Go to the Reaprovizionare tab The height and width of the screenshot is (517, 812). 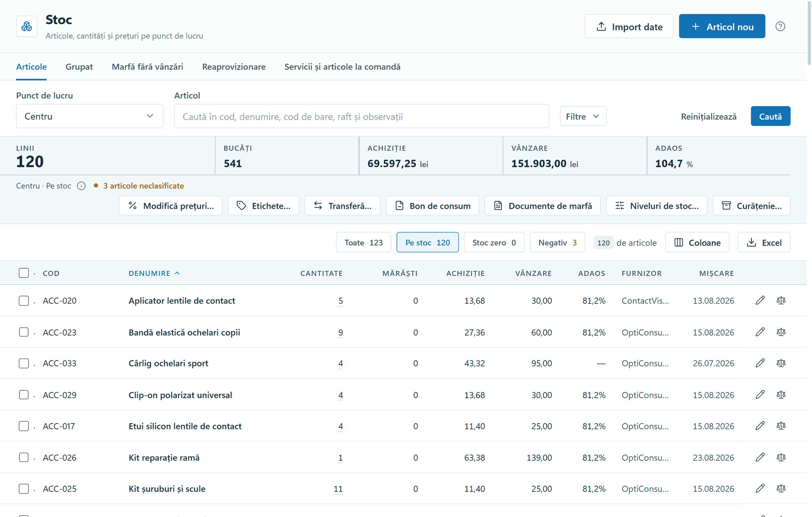pos(234,67)
